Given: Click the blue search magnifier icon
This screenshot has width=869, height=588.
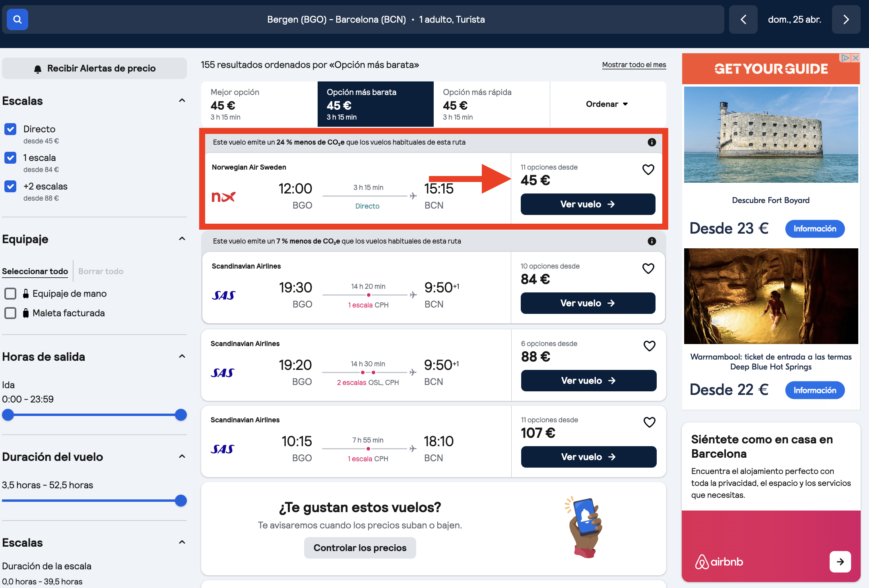Looking at the screenshot, I should (17, 19).
